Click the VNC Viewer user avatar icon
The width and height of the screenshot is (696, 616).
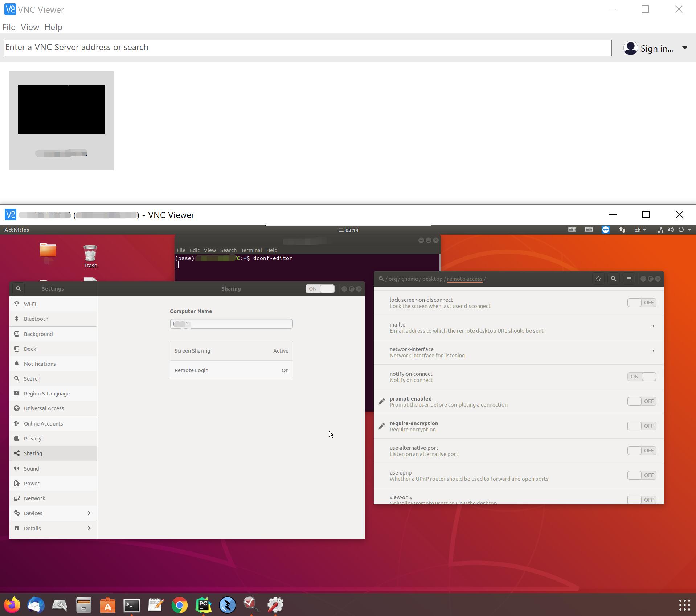click(x=631, y=48)
